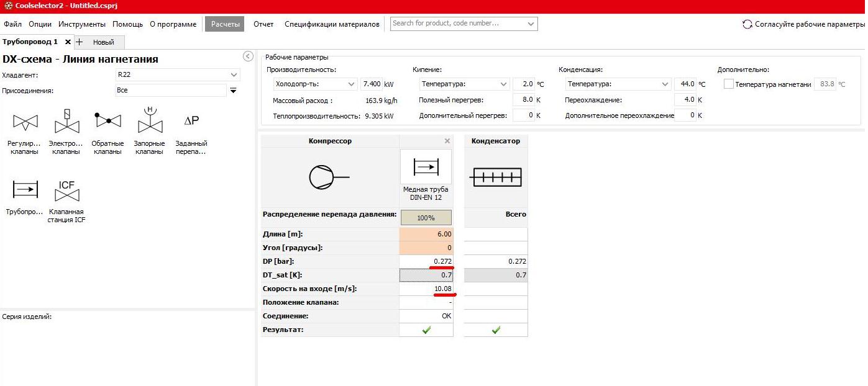
Task: Select the Запорные клапаны shut-off valve icon
Action: coord(150,120)
